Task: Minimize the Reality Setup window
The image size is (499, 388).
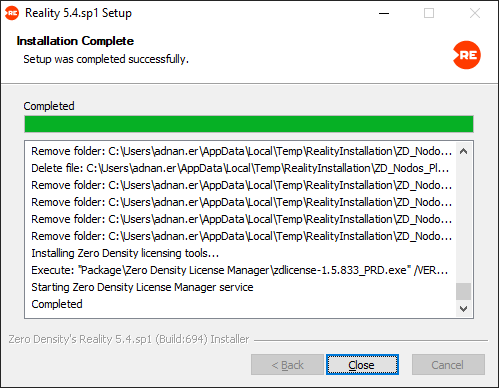Action: coord(384,13)
